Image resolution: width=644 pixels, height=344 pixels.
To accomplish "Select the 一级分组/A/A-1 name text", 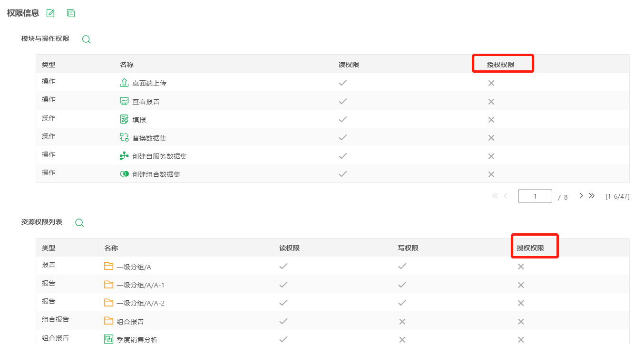I will tap(141, 285).
